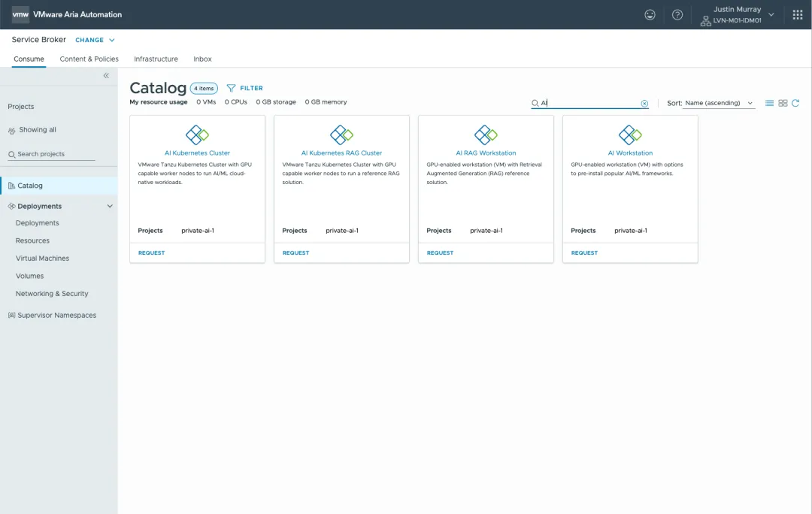Collapse the Deployments section

(x=109, y=205)
